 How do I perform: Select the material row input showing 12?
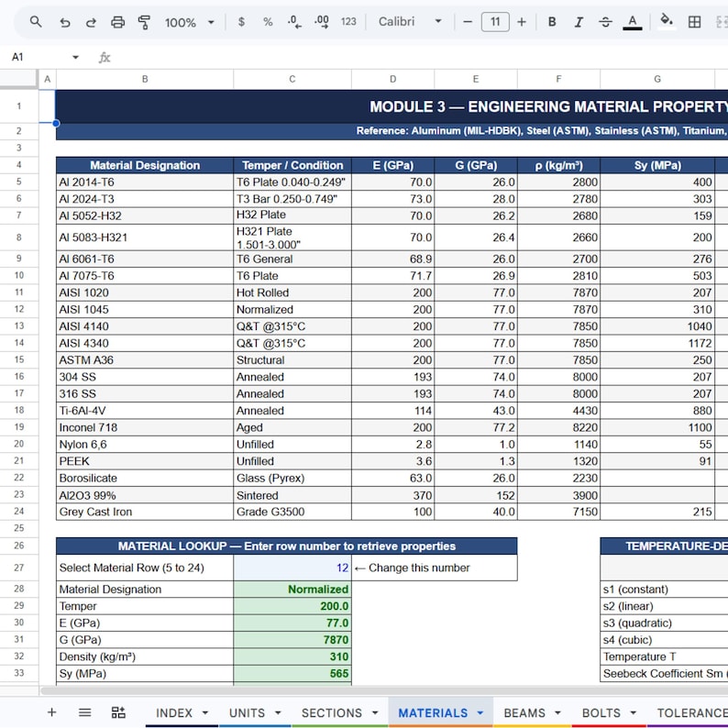292,568
